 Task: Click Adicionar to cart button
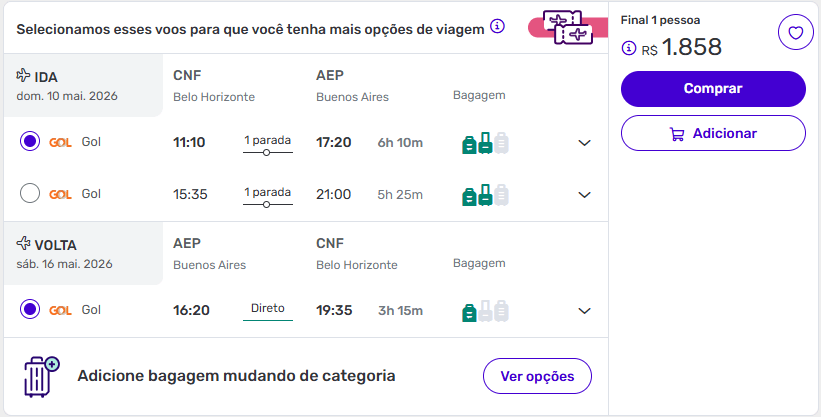click(x=713, y=133)
